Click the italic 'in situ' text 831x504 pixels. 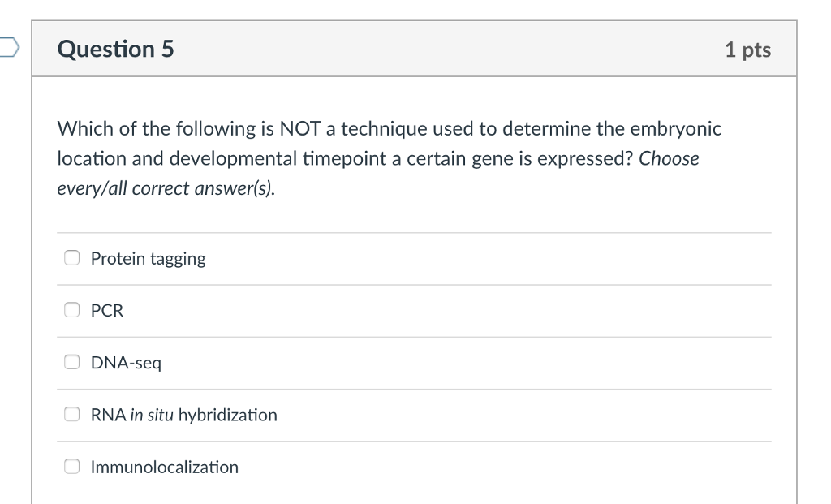point(152,415)
